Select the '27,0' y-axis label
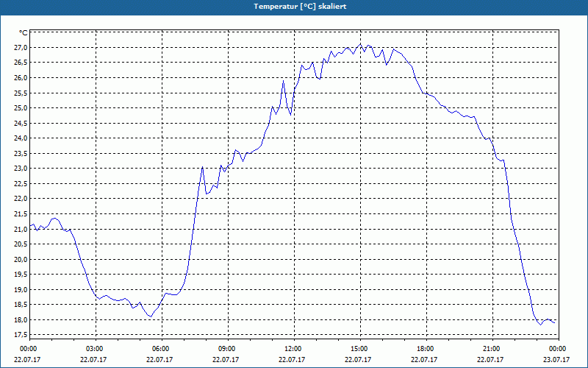Image resolution: width=588 pixels, height=368 pixels. coord(21,48)
